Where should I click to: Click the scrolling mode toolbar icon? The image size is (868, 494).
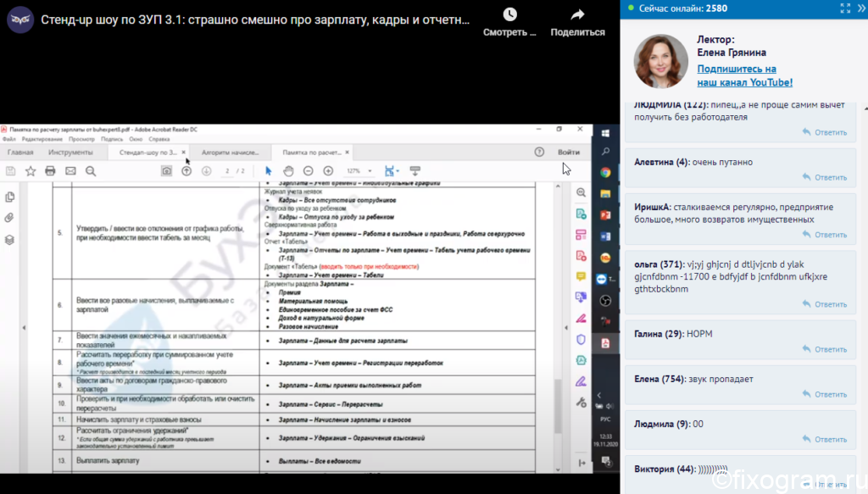click(415, 171)
